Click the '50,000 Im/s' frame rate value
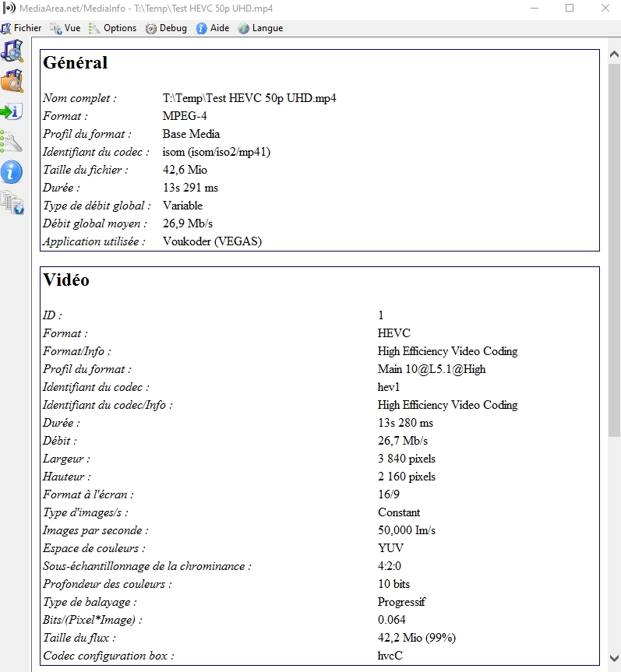 pyautogui.click(x=406, y=530)
